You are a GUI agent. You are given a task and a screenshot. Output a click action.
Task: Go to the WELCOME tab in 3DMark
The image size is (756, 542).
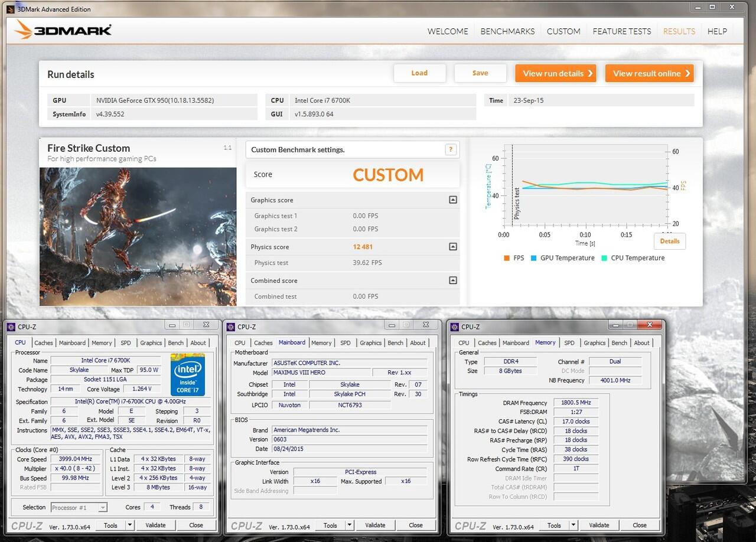[448, 31]
